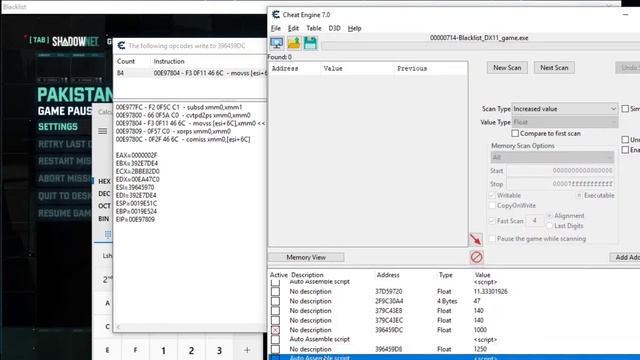Open Memory Scan Options All dropdown

tap(552, 158)
